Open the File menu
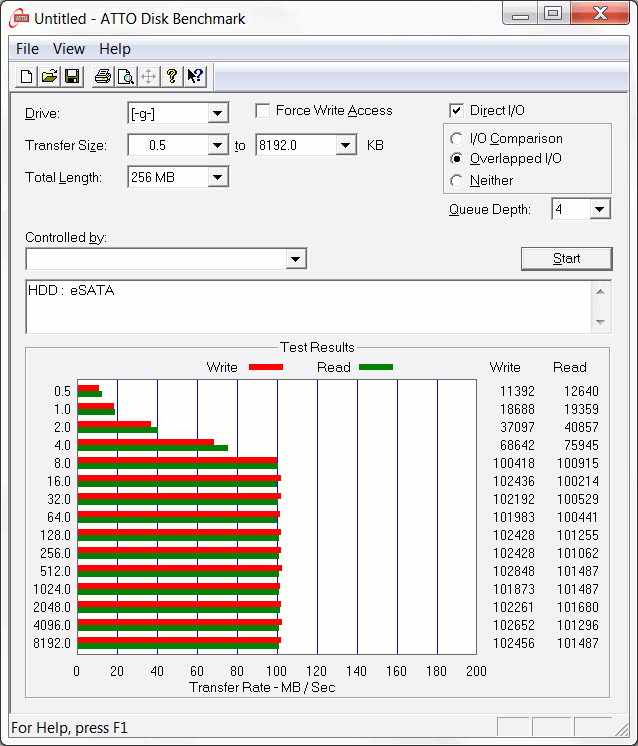This screenshot has width=638, height=746. pyautogui.click(x=28, y=49)
